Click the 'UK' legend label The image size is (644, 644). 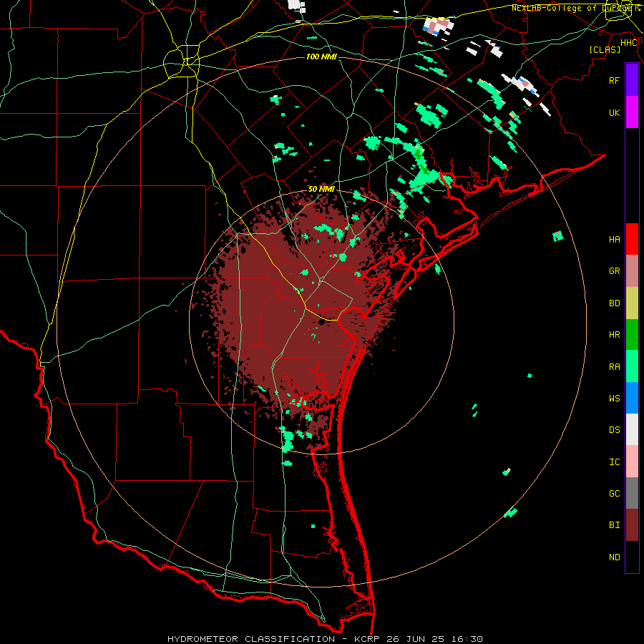pyautogui.click(x=614, y=112)
